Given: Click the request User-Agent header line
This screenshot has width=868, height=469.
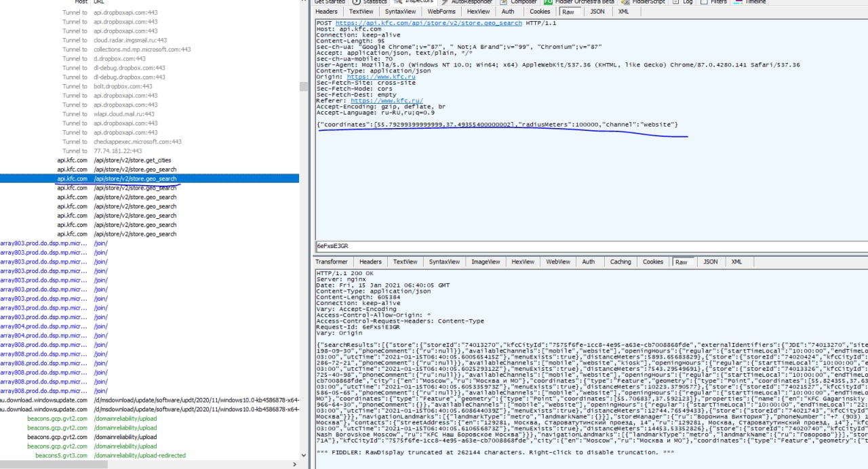Looking at the screenshot, I should pyautogui.click(x=557, y=65).
